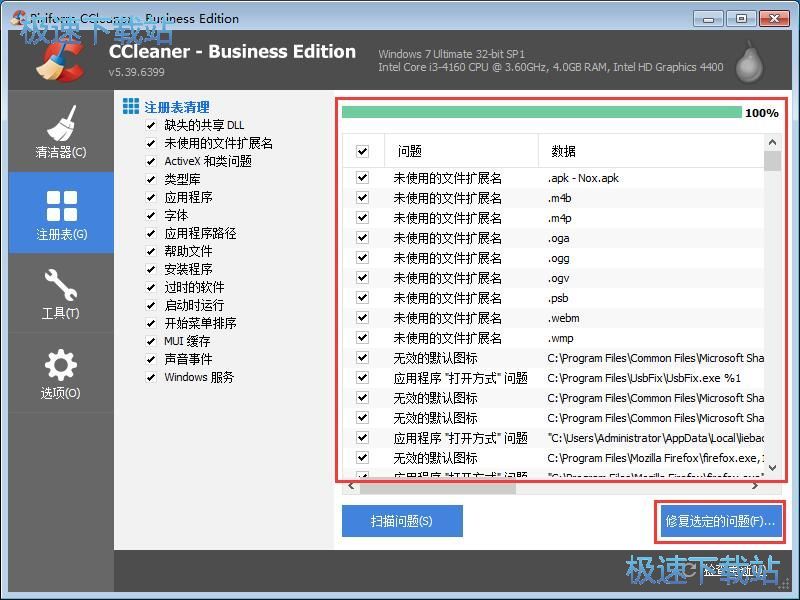The image size is (800, 600).
Task: Toggle the select-all checkbox in results header
Action: pos(362,149)
